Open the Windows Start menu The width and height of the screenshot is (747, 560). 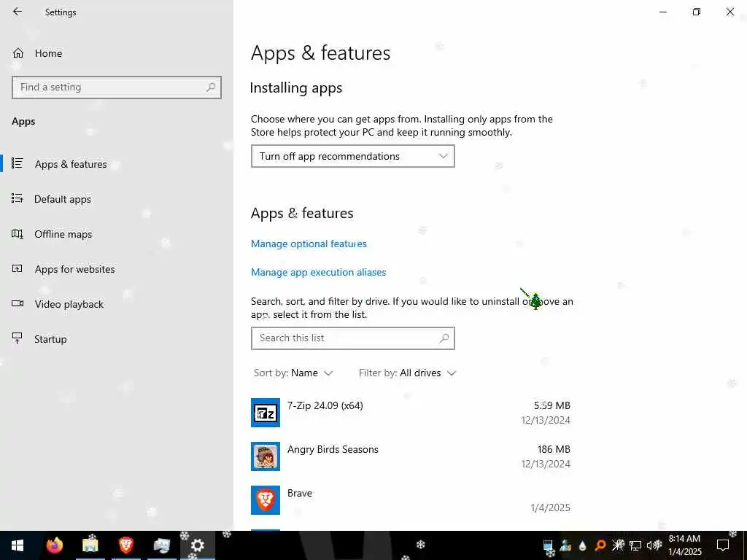pos(18,545)
